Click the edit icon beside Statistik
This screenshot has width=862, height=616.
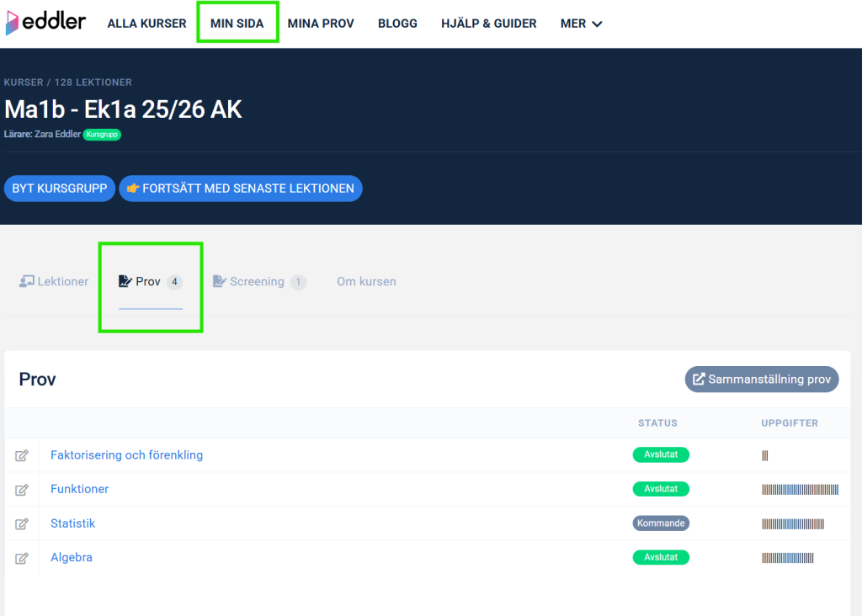(x=22, y=523)
